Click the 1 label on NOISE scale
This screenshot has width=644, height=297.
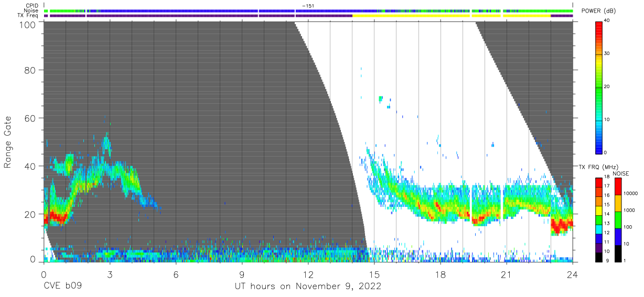[x=625, y=260]
